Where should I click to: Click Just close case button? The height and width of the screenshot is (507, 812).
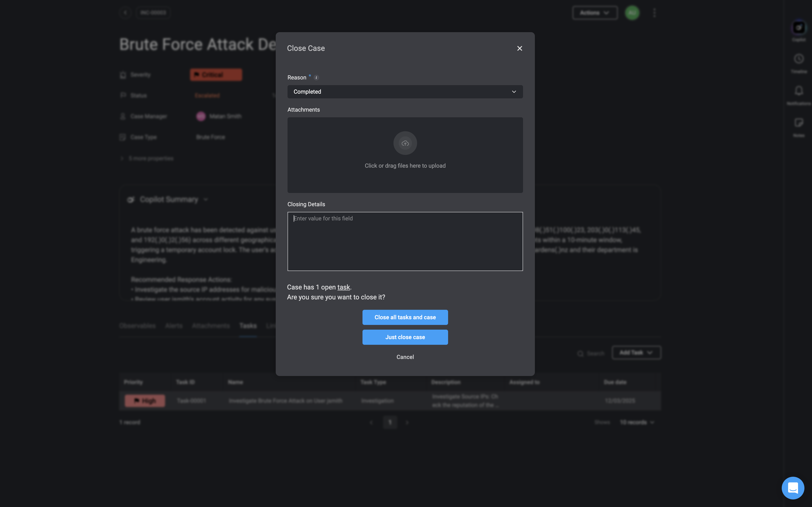(405, 337)
